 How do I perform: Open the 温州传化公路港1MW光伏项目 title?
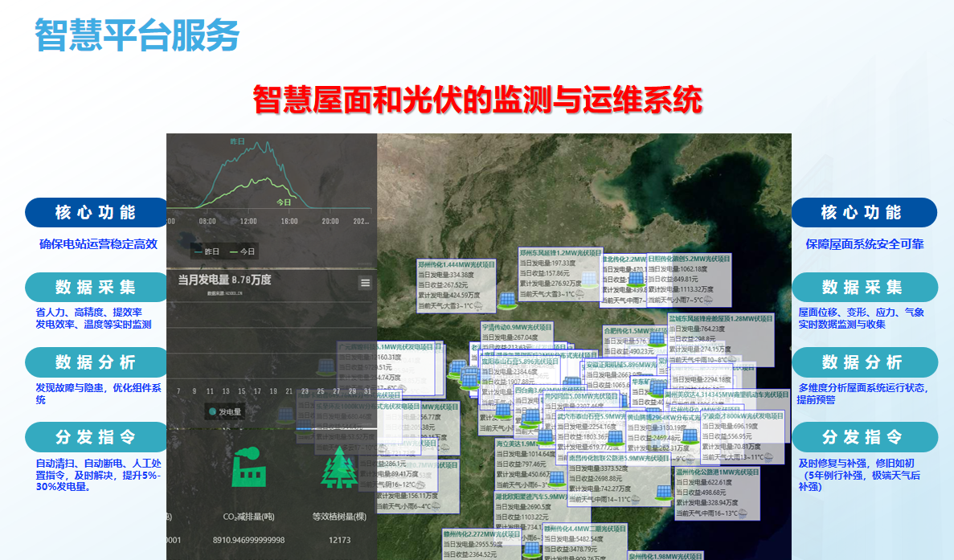(x=717, y=472)
